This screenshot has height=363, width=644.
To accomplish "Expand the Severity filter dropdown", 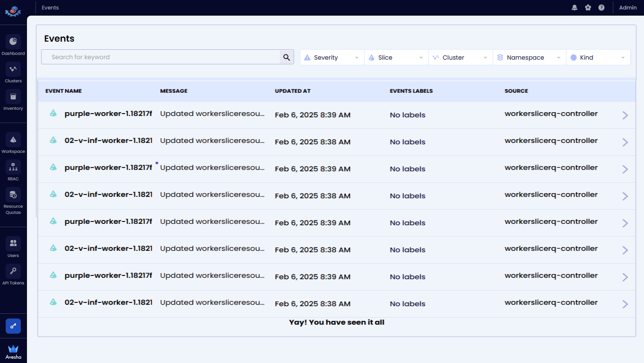I will point(332,57).
